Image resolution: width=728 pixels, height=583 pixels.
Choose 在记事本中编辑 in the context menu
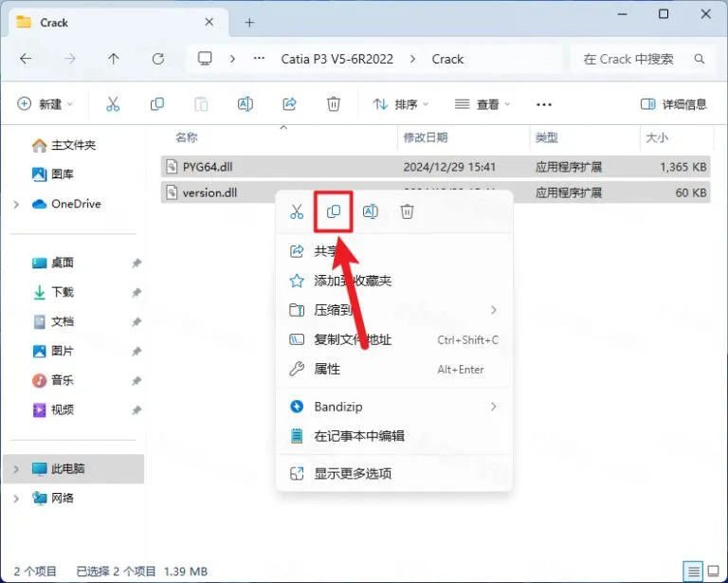coord(393,436)
